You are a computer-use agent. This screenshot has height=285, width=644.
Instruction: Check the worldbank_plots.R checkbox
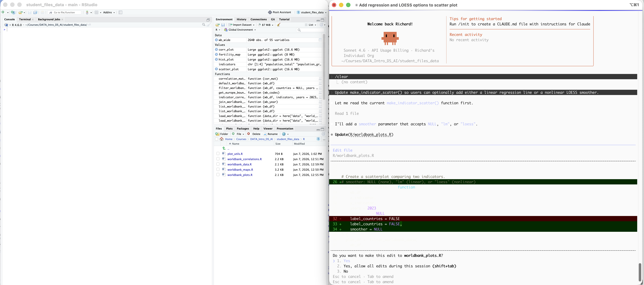pos(218,175)
